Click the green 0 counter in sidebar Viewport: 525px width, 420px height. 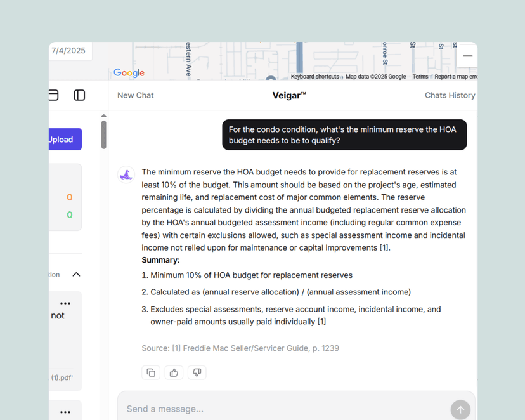click(70, 214)
